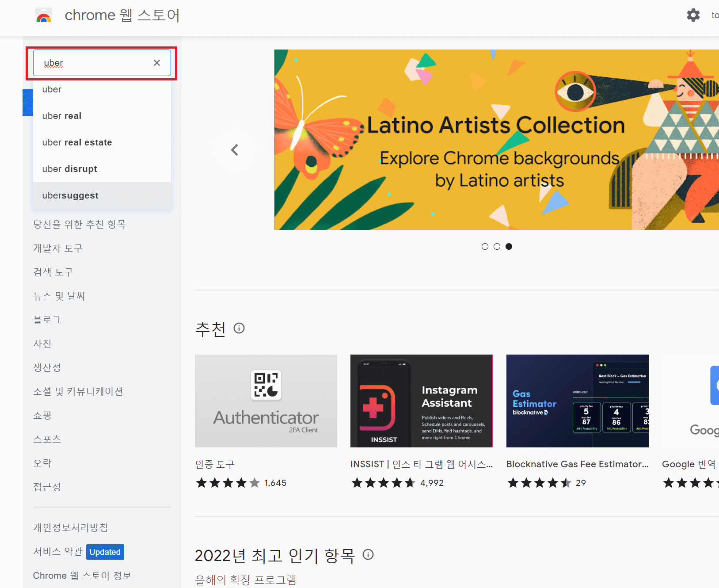Click the Updated badge
This screenshot has width=719, height=588.
105,552
